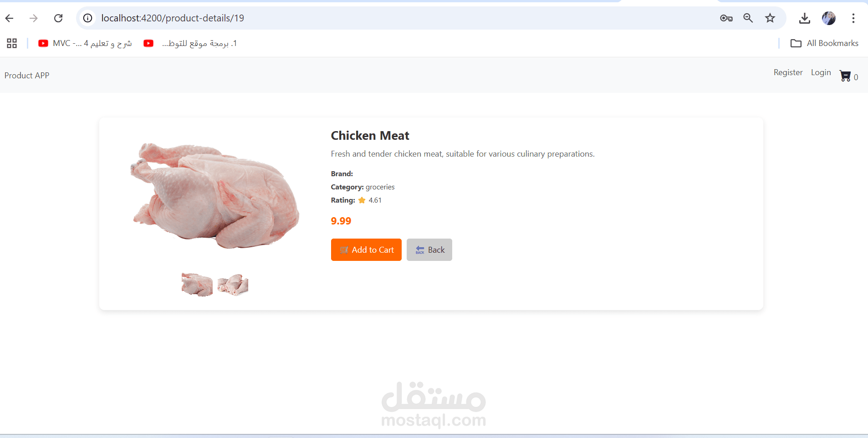Open the MVC YouTube bookmark
Screen dimensions: 868x438
[85, 43]
